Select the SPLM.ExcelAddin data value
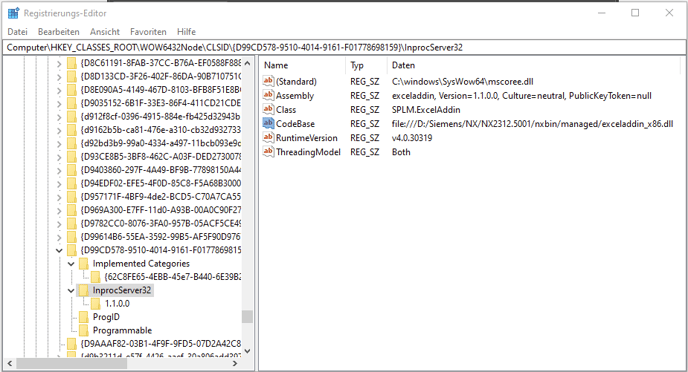This screenshot has width=688, height=372. tap(426, 110)
